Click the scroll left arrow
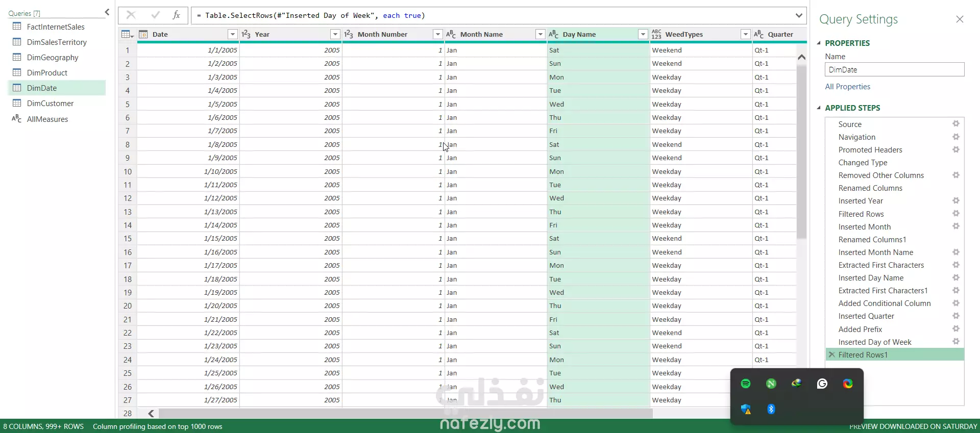The height and width of the screenshot is (433, 980). point(151,413)
